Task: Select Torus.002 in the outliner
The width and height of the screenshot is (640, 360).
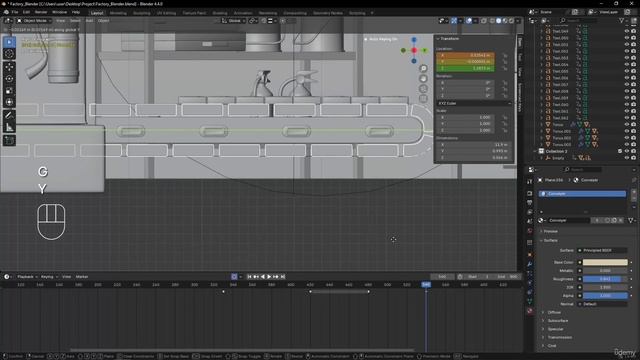Action: pyautogui.click(x=562, y=138)
